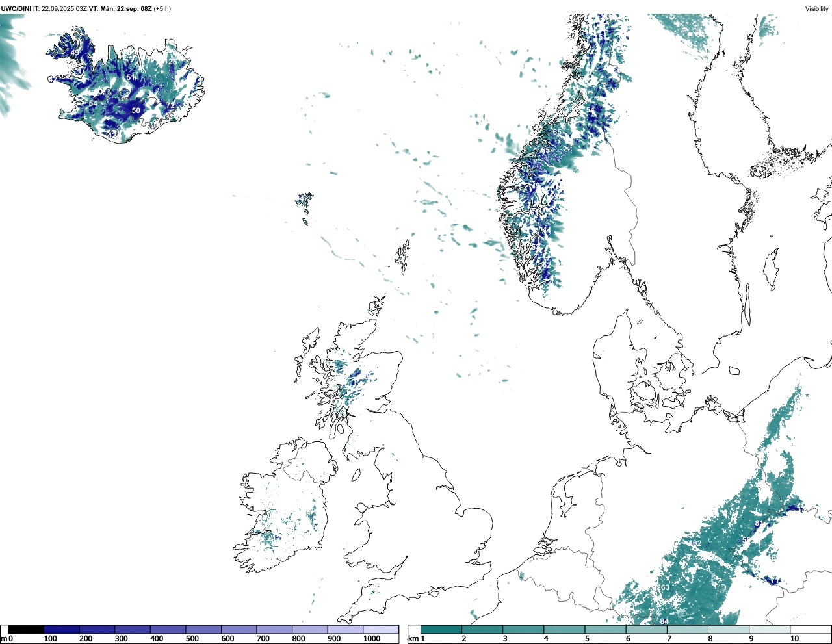This screenshot has height=644, width=832.
Task: Click the Bornholm island outline
Action: (735, 371)
